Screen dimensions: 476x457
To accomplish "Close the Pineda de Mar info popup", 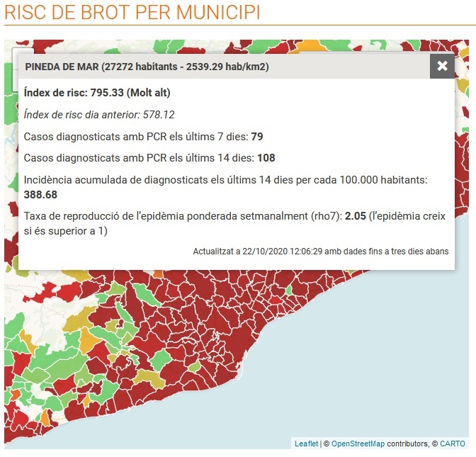I will 442,66.
